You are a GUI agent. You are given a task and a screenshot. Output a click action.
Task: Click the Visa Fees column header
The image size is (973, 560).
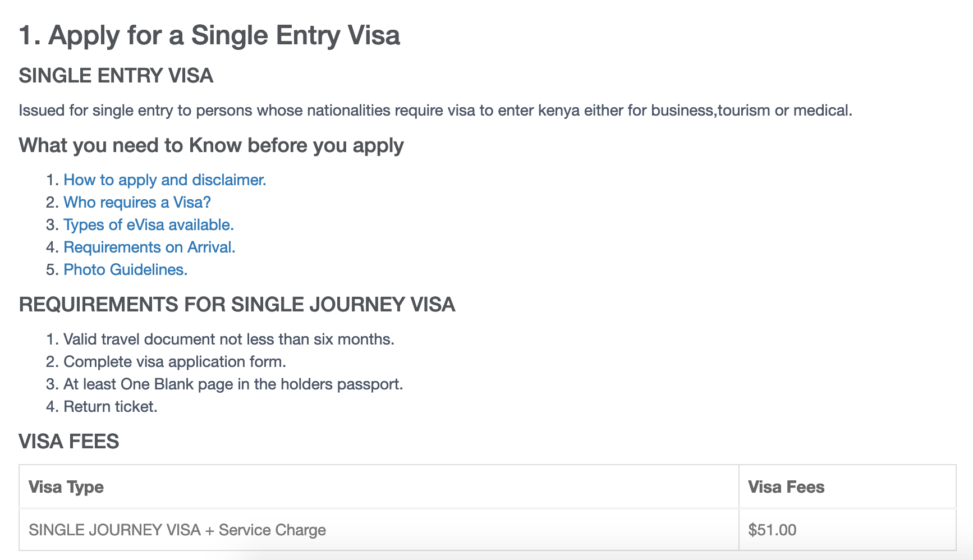tap(847, 486)
